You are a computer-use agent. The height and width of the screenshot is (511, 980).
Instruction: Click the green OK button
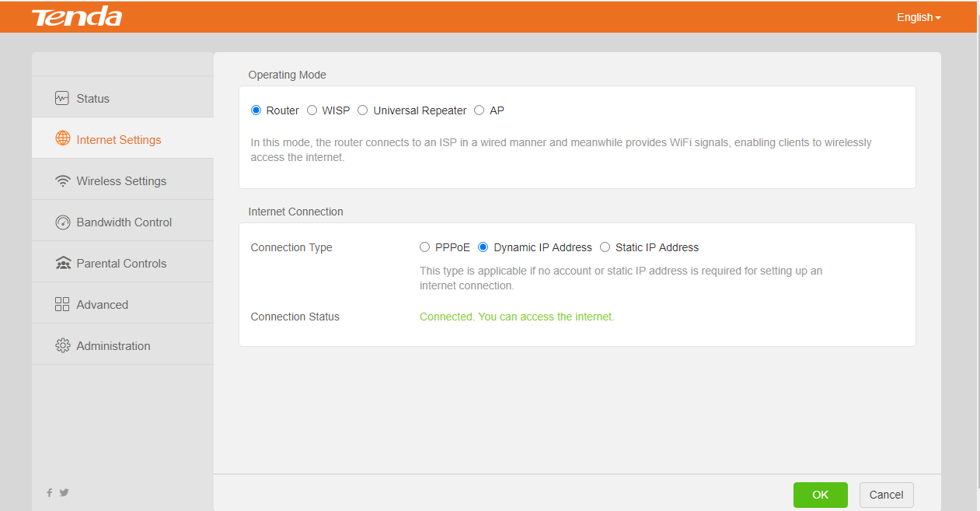pos(820,495)
